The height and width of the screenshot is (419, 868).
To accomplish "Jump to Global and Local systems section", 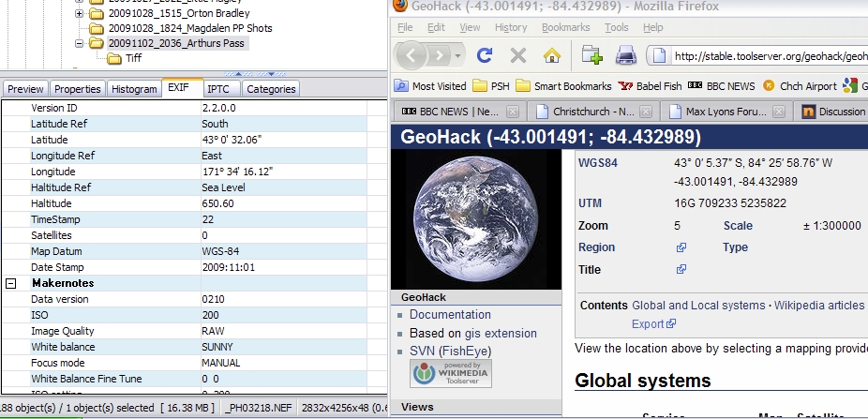I will [698, 306].
